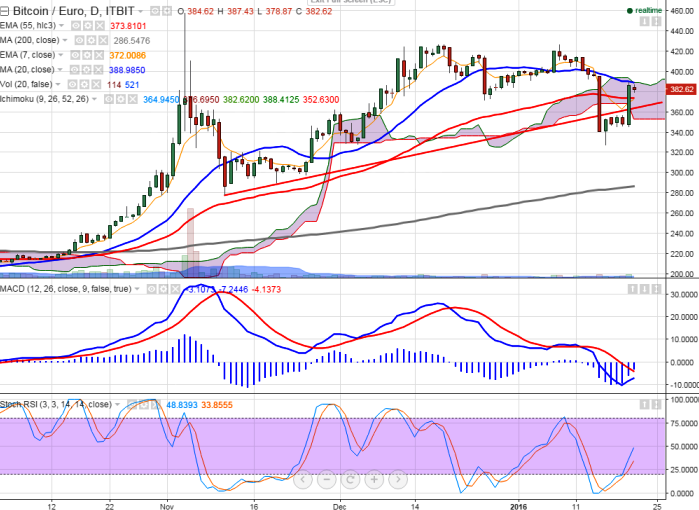The height and width of the screenshot is (510, 699).
Task: Click the MA 200 value 286.5476
Action: tap(132, 41)
